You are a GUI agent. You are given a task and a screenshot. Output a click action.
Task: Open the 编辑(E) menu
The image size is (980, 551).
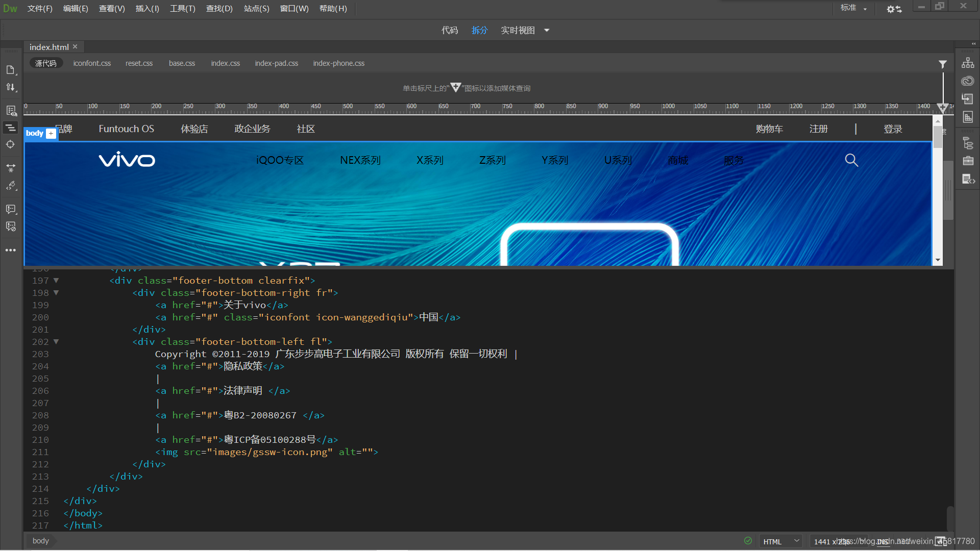[76, 9]
